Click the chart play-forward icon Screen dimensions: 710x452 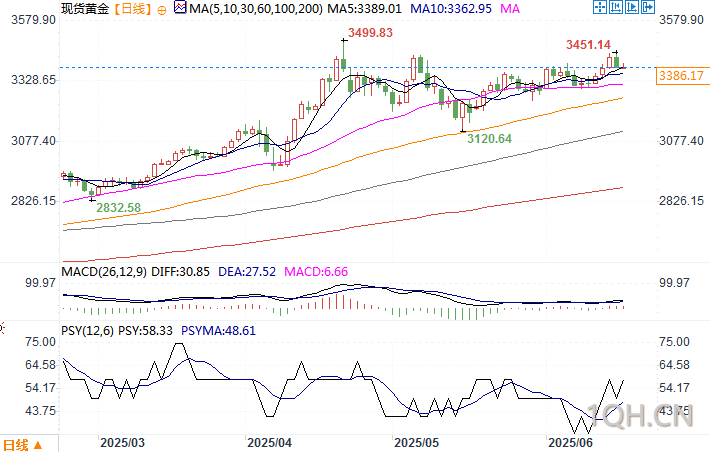632,7
